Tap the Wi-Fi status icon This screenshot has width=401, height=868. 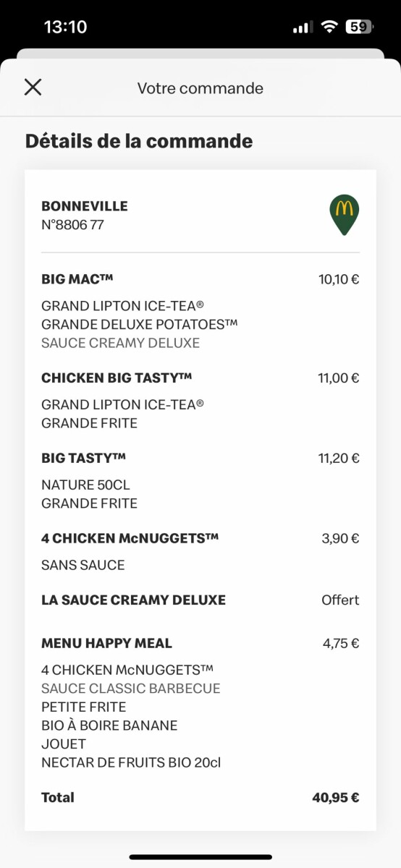(x=330, y=27)
